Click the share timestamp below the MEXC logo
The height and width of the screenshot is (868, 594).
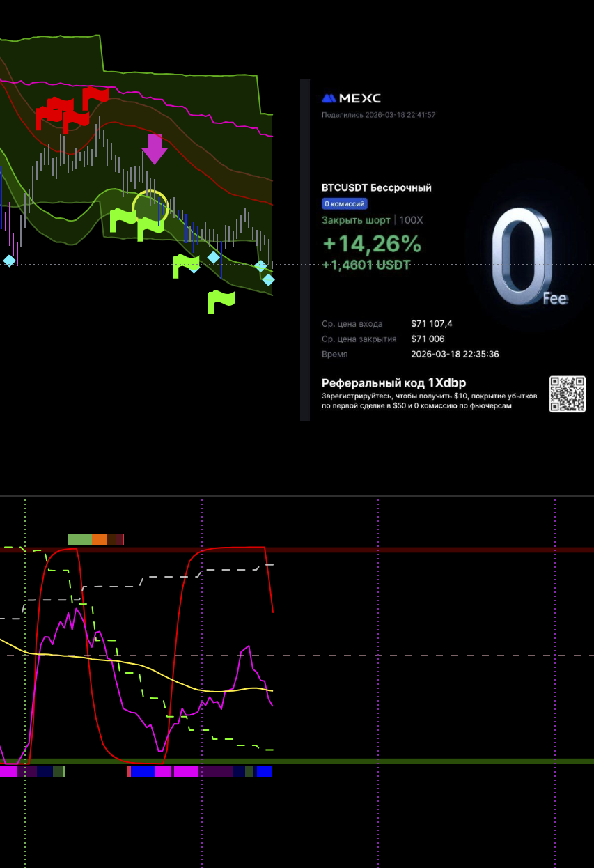click(x=378, y=115)
